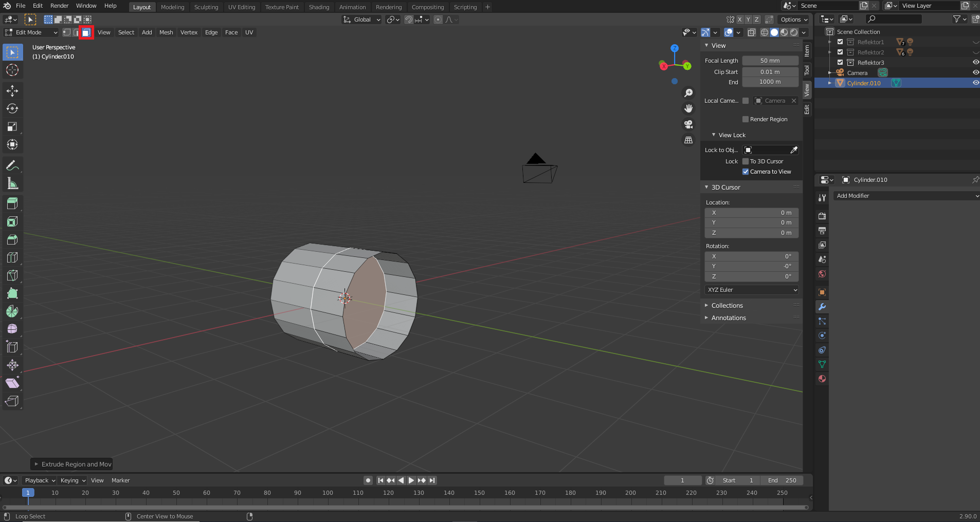Select the Measure tool
The width and height of the screenshot is (980, 522).
coord(12,183)
